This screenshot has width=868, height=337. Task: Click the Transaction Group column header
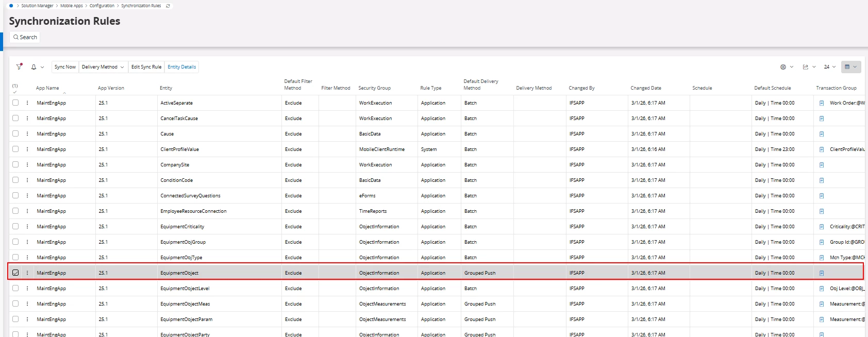coord(837,88)
